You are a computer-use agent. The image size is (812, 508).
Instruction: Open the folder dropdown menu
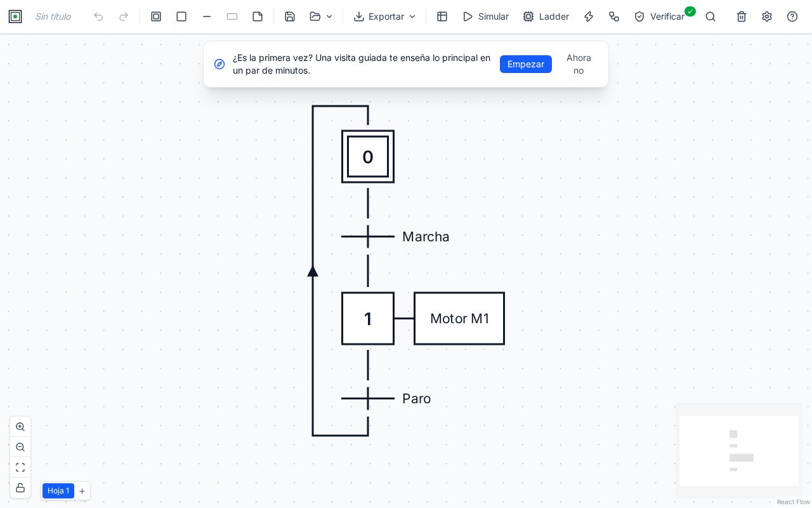[x=321, y=17]
